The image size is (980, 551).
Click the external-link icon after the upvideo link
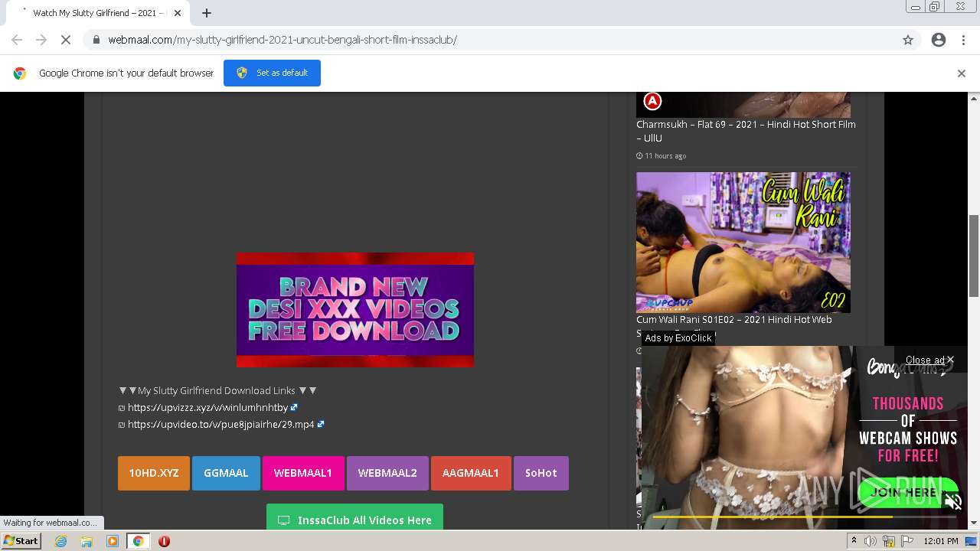pos(321,424)
